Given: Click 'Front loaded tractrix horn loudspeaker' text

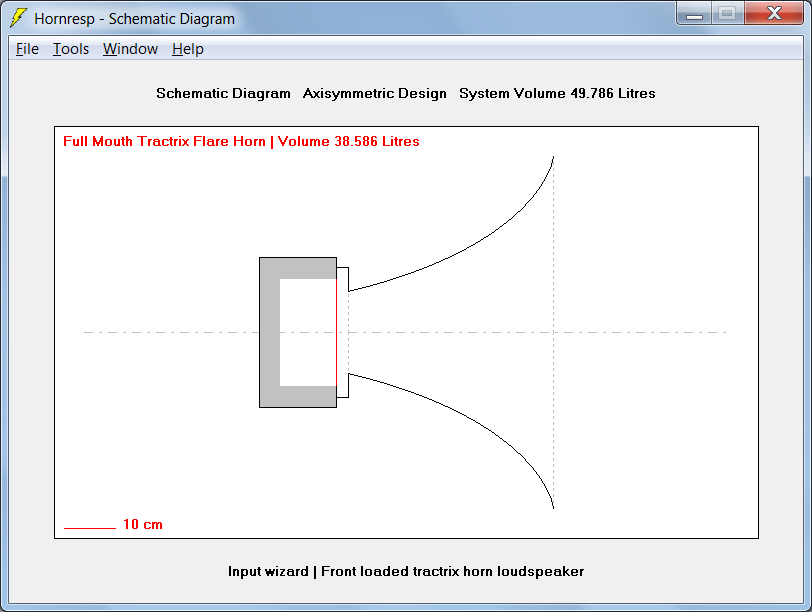Looking at the screenshot, I should 453,572.
